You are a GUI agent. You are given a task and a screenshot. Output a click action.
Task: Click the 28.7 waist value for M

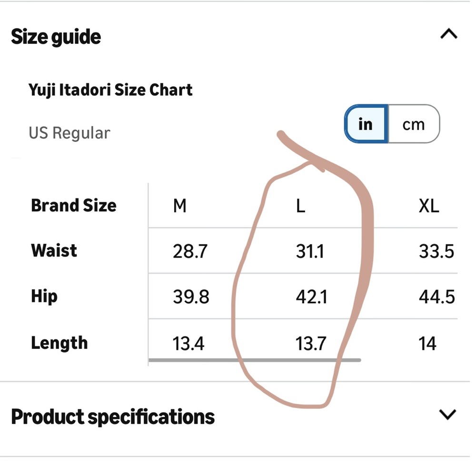click(190, 251)
